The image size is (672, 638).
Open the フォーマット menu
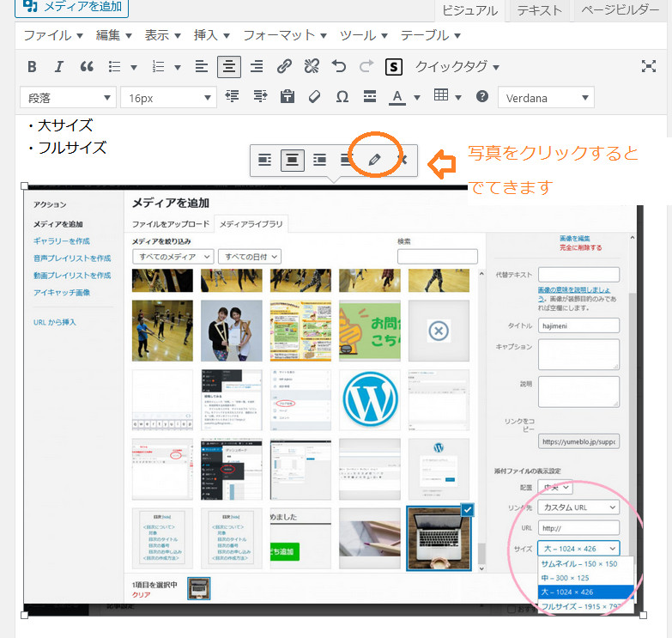click(285, 35)
